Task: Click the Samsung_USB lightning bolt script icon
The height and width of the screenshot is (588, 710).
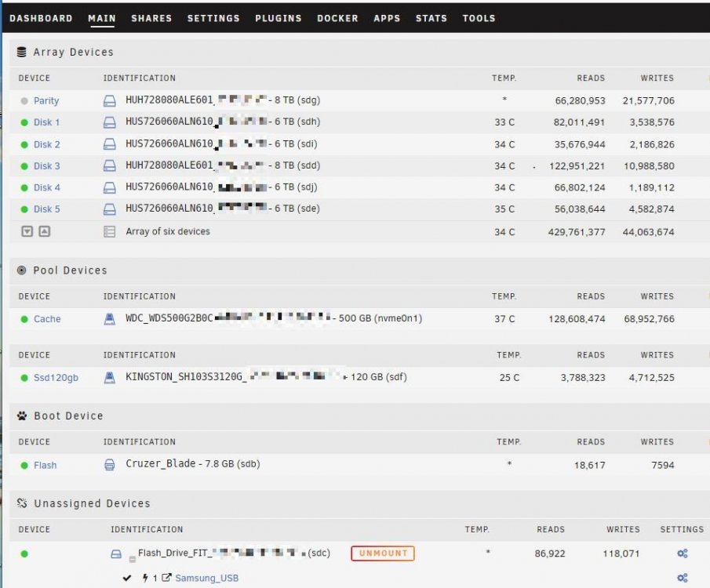Action: click(145, 578)
